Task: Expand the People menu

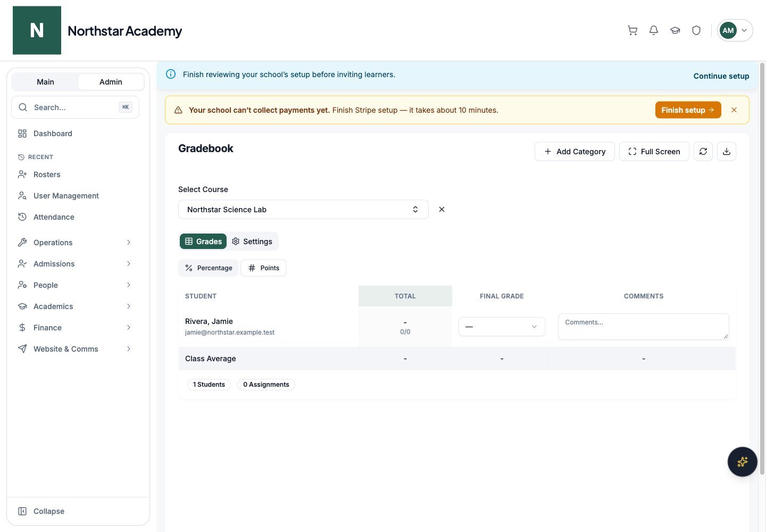Action: 75,285
